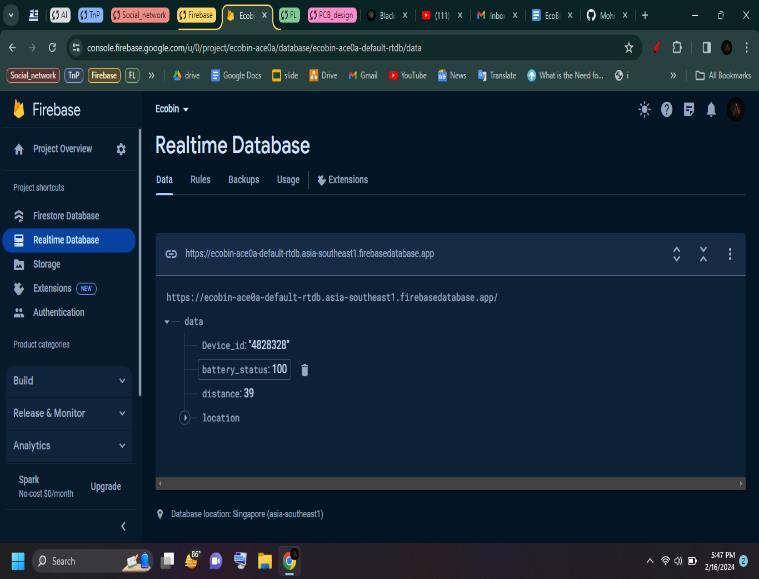This screenshot has height=579, width=759.
Task: Expand the location node
Action: click(184, 418)
